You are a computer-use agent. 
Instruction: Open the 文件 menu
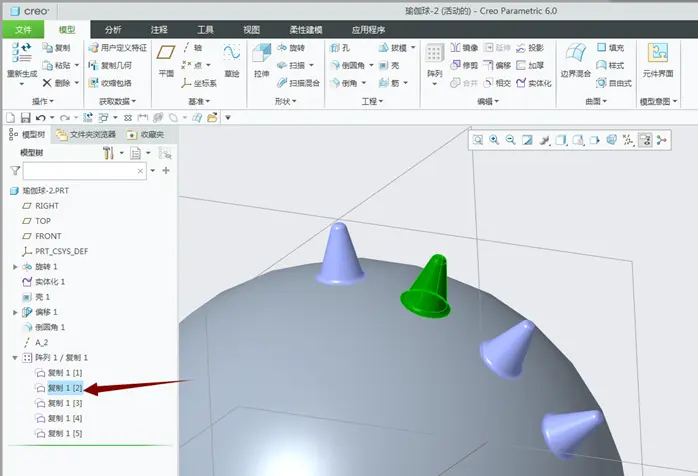coord(23,30)
